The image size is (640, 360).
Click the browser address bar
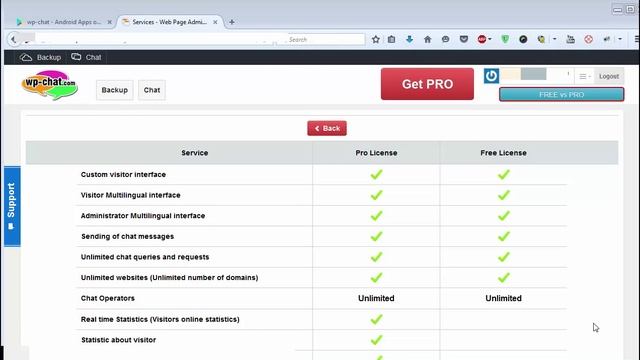[153, 39]
